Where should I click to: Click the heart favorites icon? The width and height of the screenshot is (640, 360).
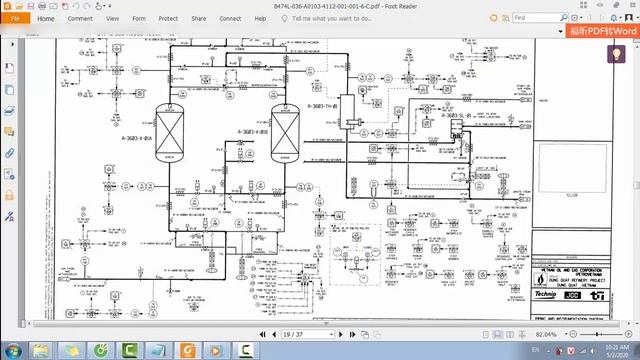[493, 18]
